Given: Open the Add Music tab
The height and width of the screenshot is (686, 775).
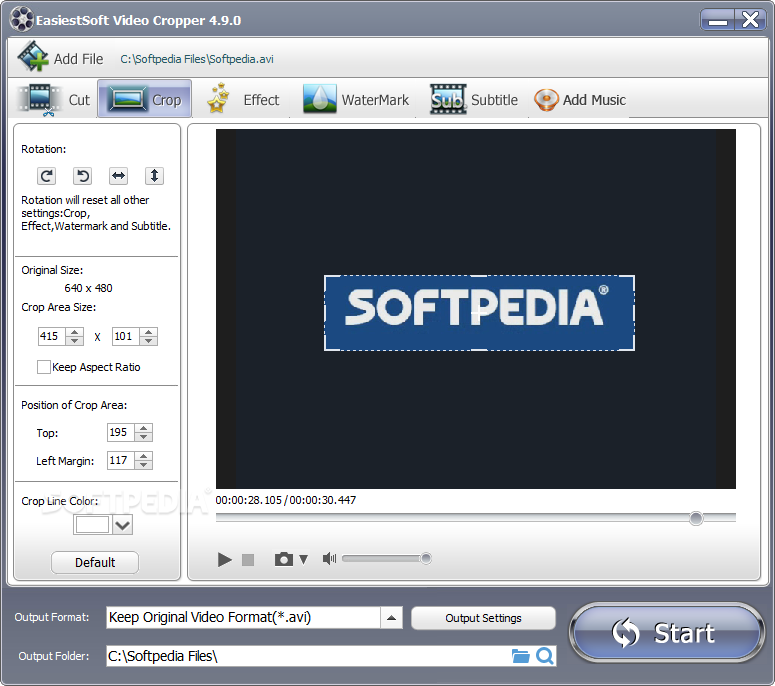Looking at the screenshot, I should point(580,99).
